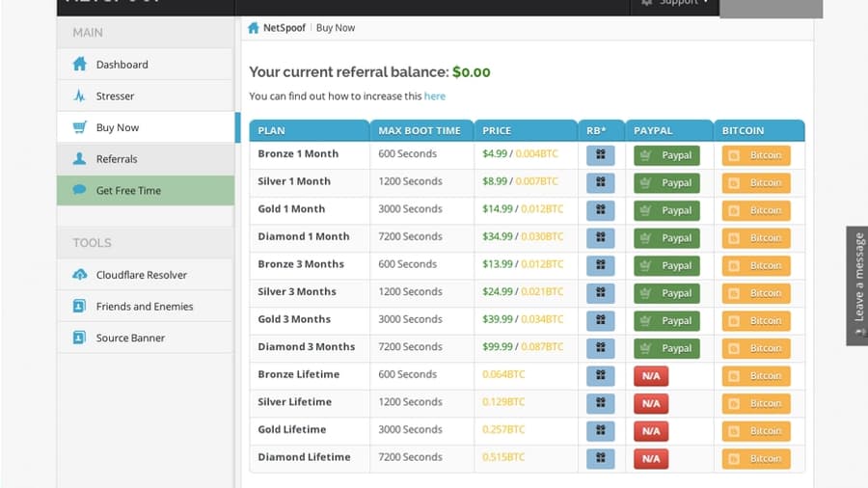The height and width of the screenshot is (488, 868).
Task: Pay for Silver 1 Month with Paypal
Action: click(x=666, y=182)
